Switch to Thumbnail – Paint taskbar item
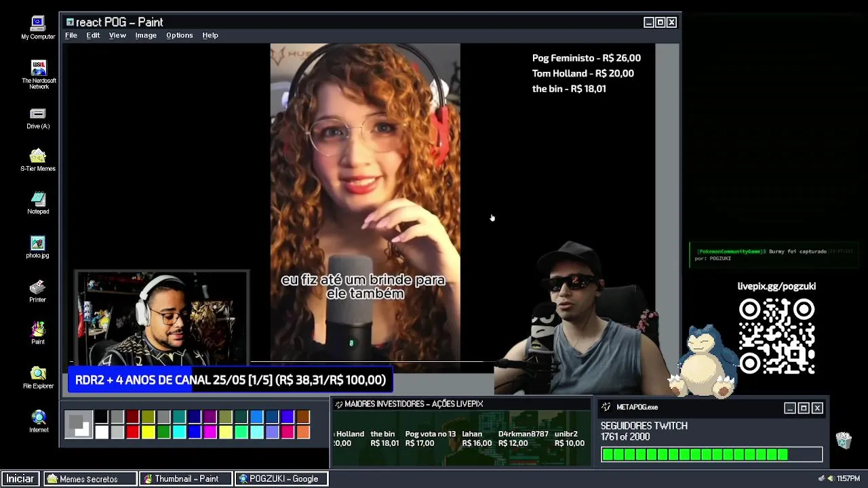868x488 pixels. pos(186,479)
